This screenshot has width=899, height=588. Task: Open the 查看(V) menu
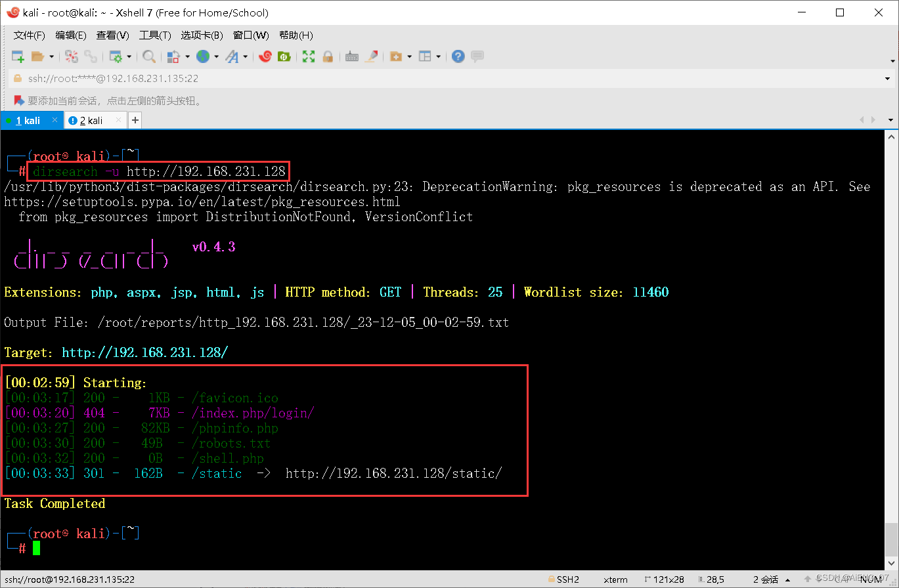(x=112, y=35)
